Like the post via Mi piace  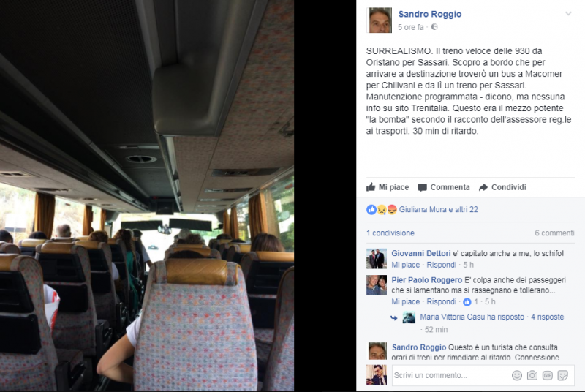pos(388,187)
